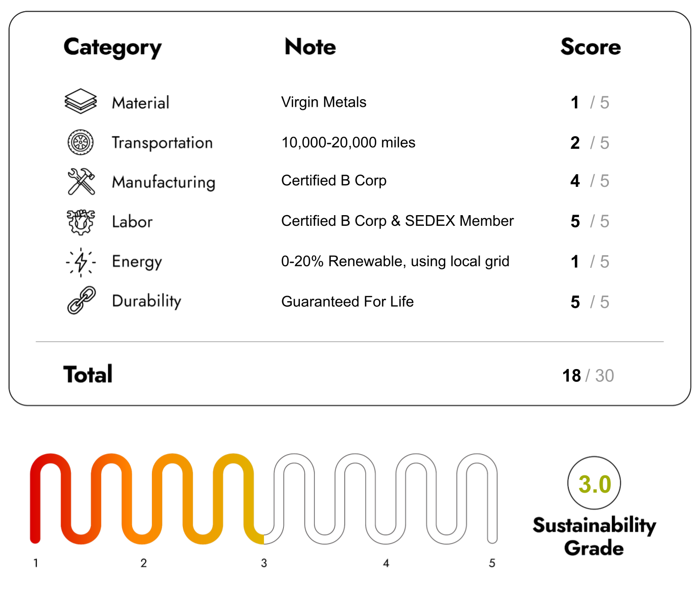The height and width of the screenshot is (607, 700).
Task: Click the Energy lightning bolt icon
Action: coord(81,262)
